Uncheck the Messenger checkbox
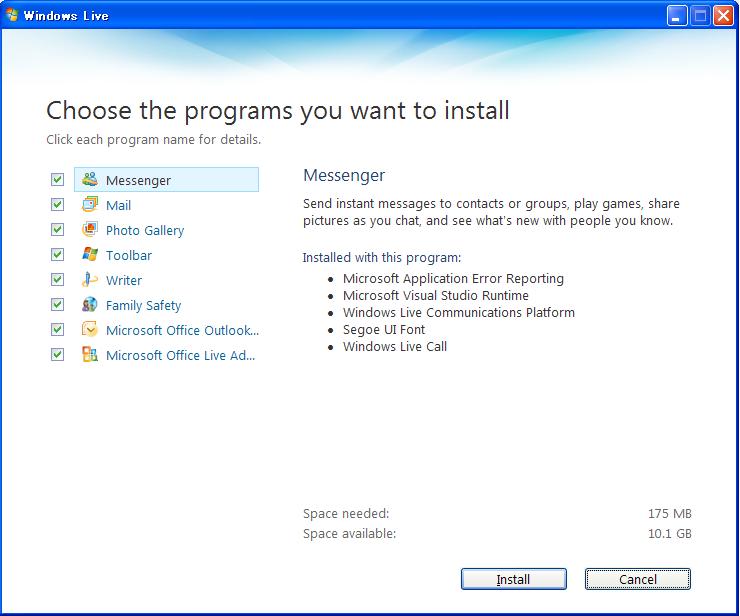740x616 pixels. point(58,179)
